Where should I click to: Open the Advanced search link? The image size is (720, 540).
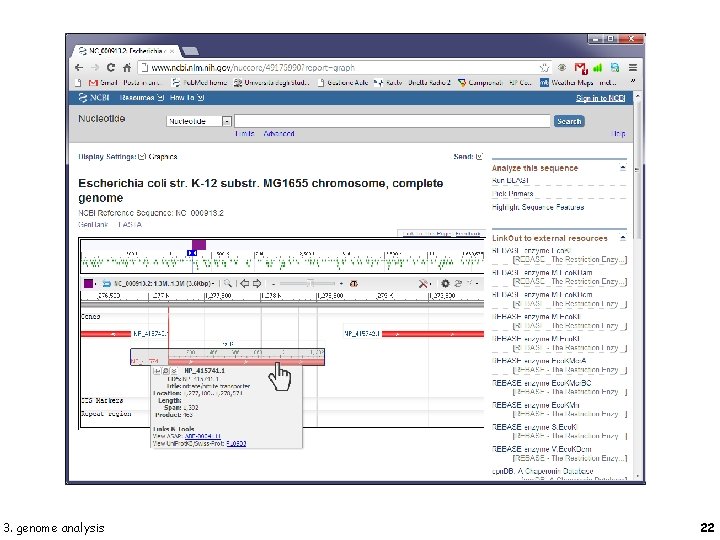(x=279, y=134)
